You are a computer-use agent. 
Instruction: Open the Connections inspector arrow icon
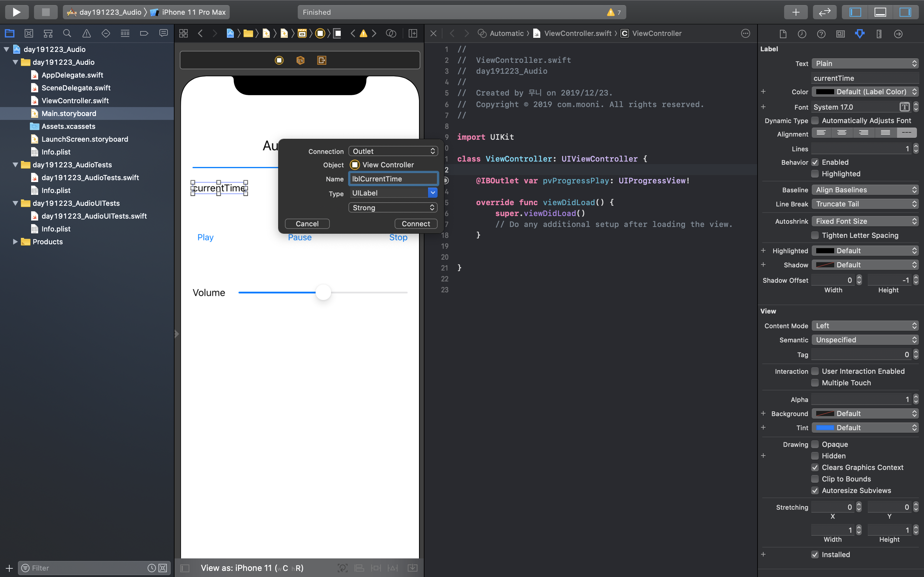point(898,34)
